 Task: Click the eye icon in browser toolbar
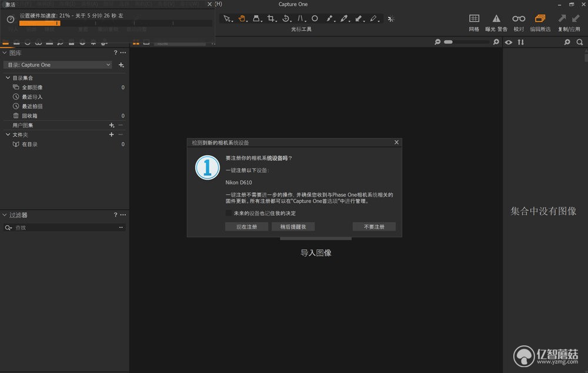click(x=509, y=42)
